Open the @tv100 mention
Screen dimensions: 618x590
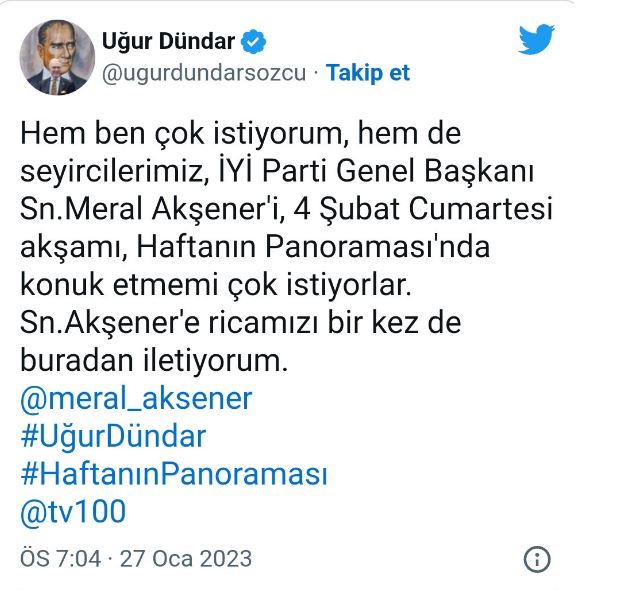pos(73,512)
